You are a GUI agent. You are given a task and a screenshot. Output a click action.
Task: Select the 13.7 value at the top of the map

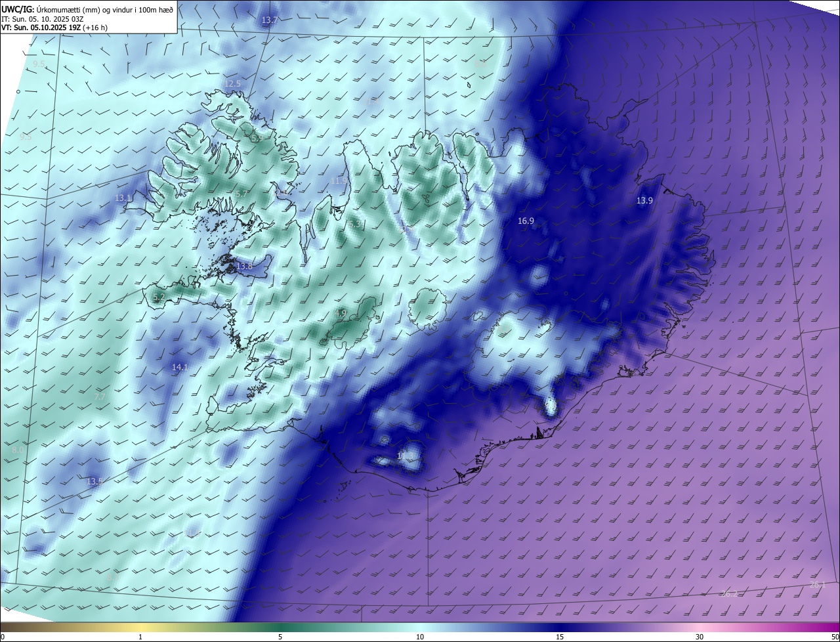point(270,20)
